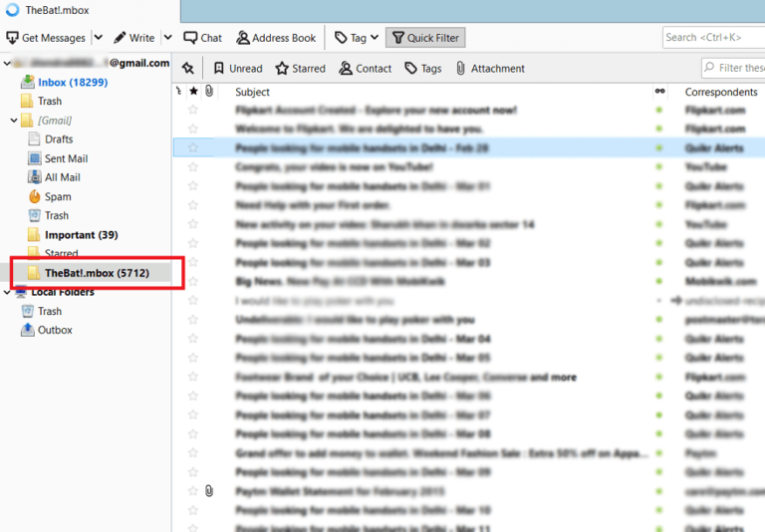
Task: Open the Tag dropdown menu
Action: [357, 38]
